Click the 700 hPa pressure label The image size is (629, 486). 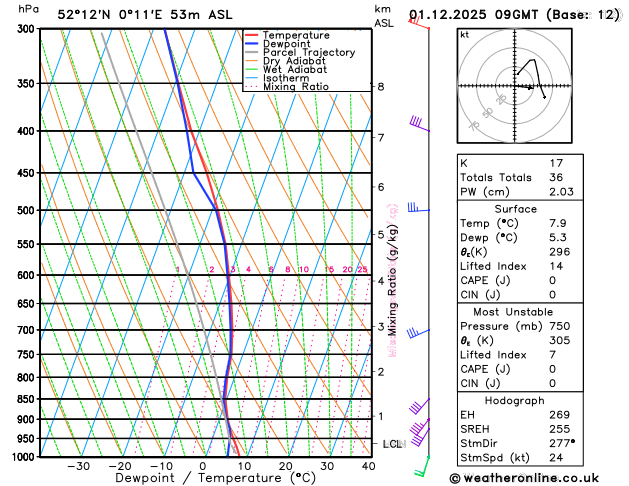tap(28, 330)
